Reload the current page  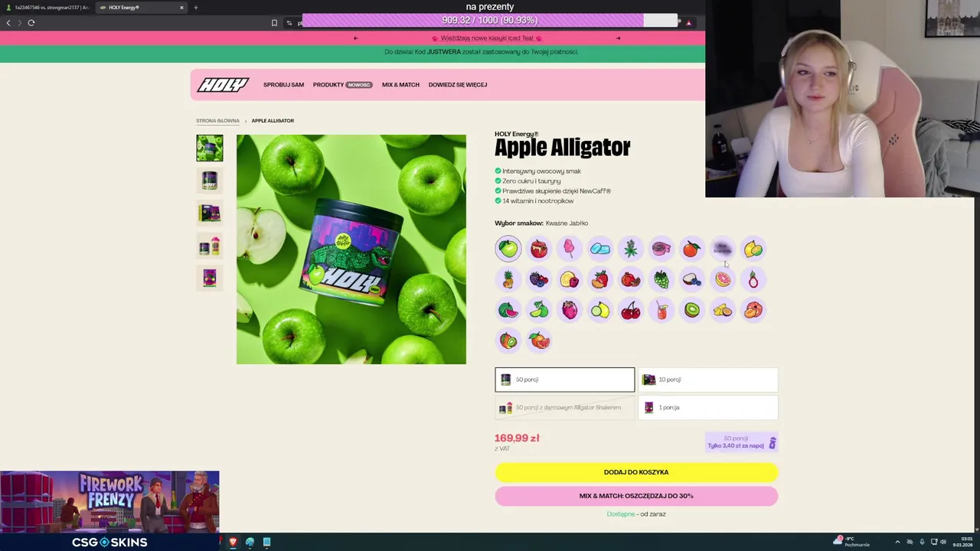pyautogui.click(x=31, y=23)
